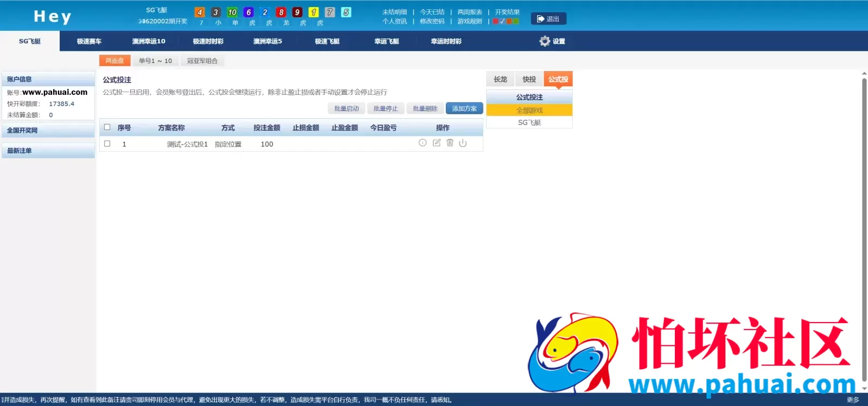The height and width of the screenshot is (406, 868).
Task: Select the red theme color swatch
Action: click(495, 22)
